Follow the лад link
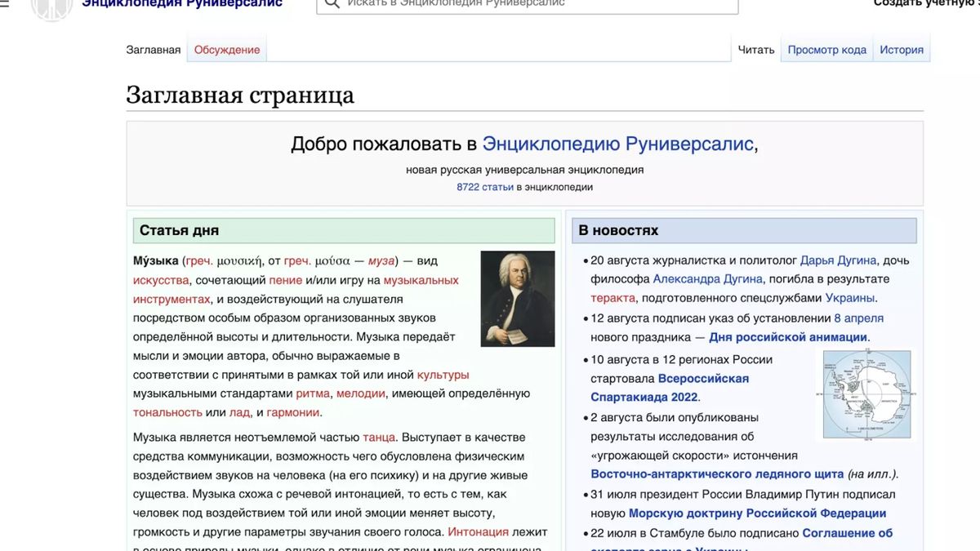The height and width of the screenshot is (551, 980). [239, 412]
